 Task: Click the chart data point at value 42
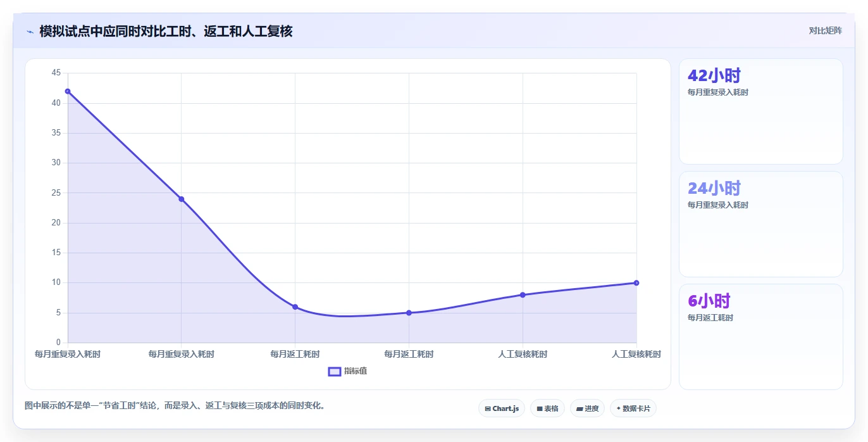click(x=68, y=91)
